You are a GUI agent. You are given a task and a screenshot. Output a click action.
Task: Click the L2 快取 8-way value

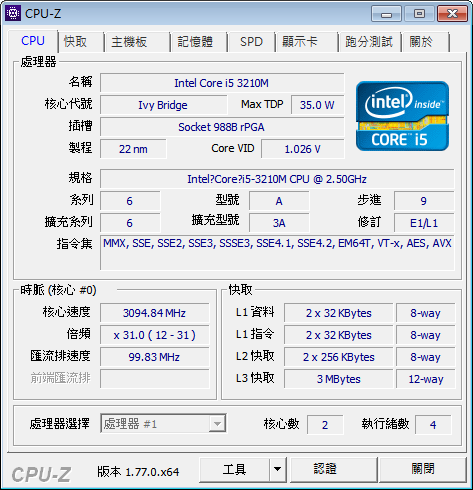point(426,357)
